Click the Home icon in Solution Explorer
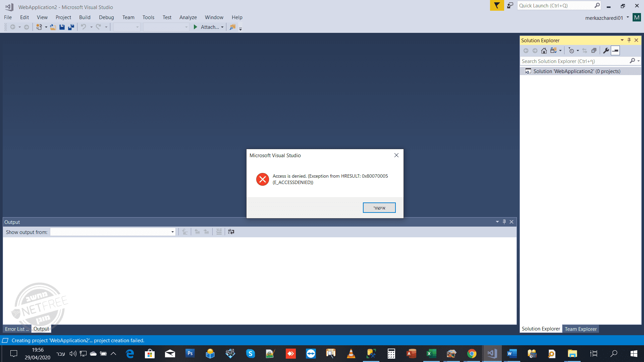 click(x=544, y=51)
